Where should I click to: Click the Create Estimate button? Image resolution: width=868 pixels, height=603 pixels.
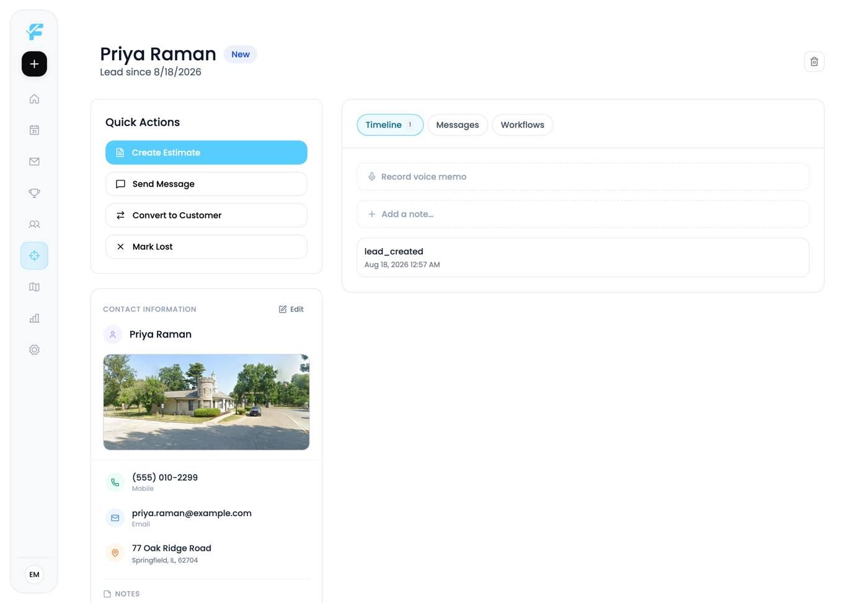tap(206, 153)
